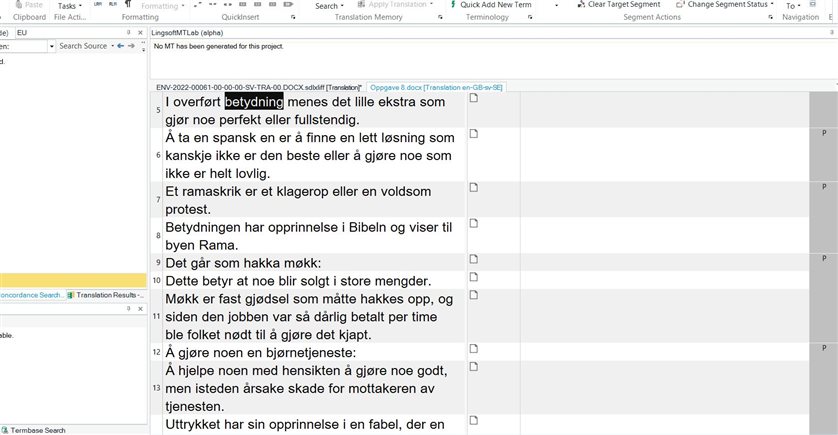The height and width of the screenshot is (435, 838).
Task: Close the top-left EU panel
Action: pyautogui.click(x=141, y=33)
